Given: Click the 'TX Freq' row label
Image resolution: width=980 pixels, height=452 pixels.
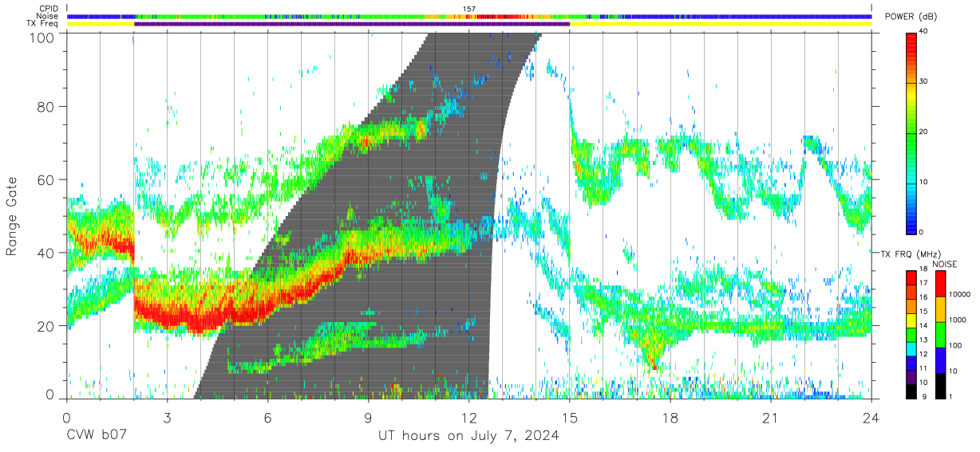Looking at the screenshot, I should pyautogui.click(x=42, y=24).
